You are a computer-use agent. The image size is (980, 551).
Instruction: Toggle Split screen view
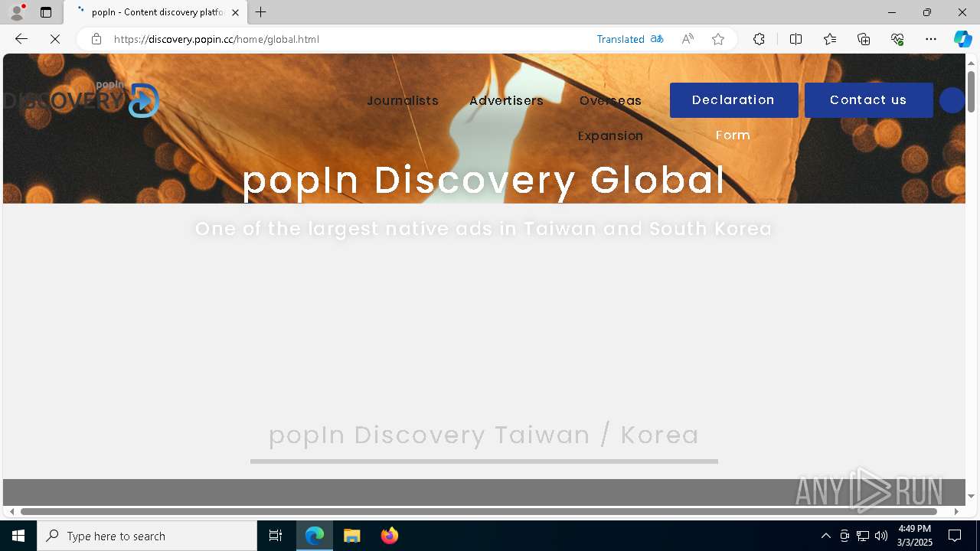tap(795, 39)
